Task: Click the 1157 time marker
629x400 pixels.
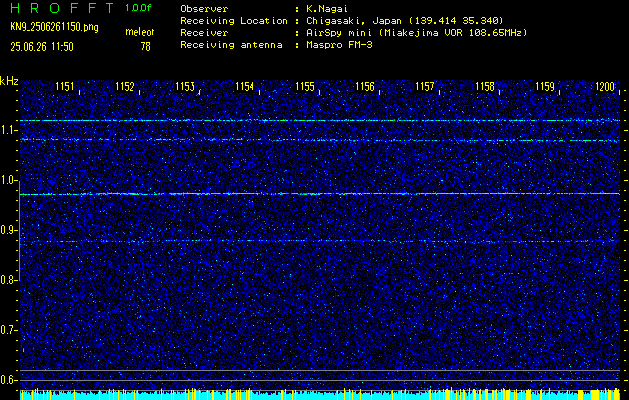Action: pos(425,86)
